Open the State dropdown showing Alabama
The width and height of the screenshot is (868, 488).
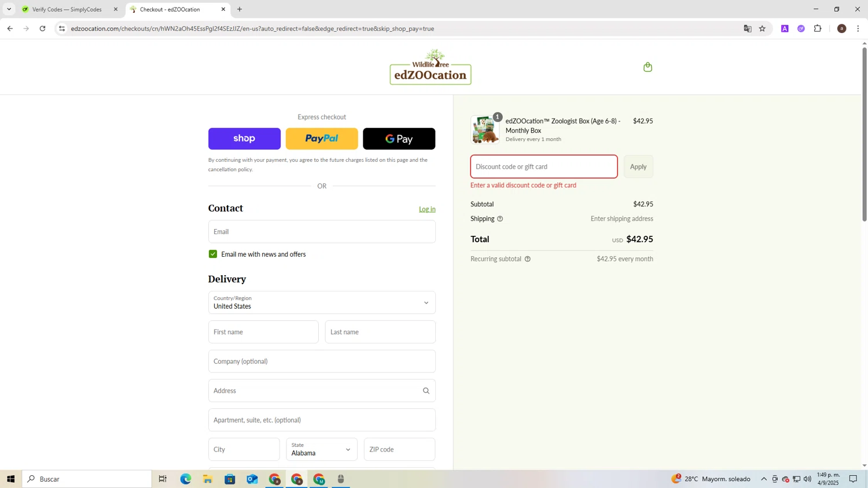322,449
